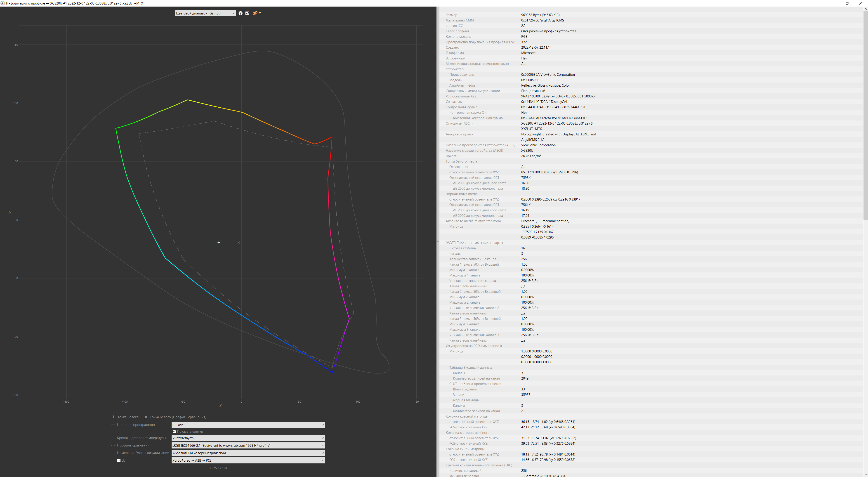This screenshot has width=868, height=477.
Task: Click the DisplayCAL icon in title bar
Action: (x=3, y=3)
